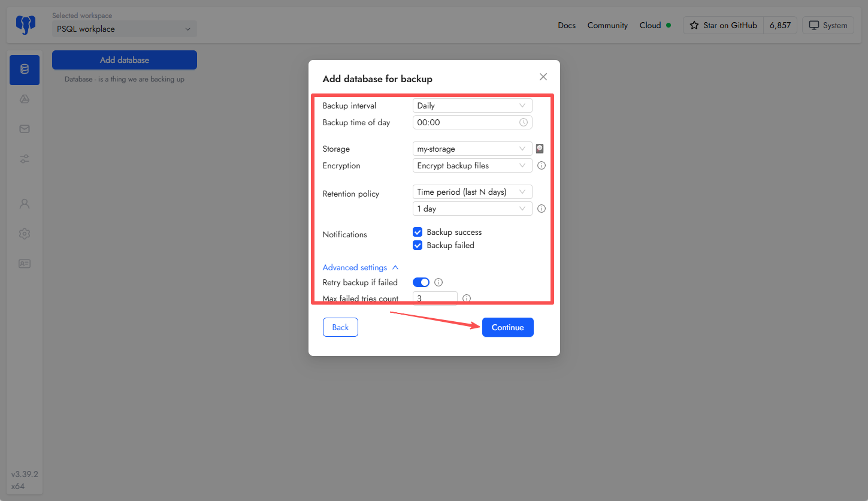Click the clock icon in time field
Image resolution: width=868 pixels, height=501 pixels.
point(524,122)
